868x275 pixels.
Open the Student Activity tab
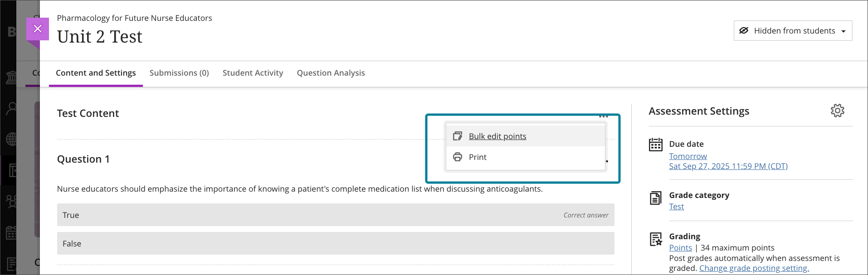click(253, 73)
